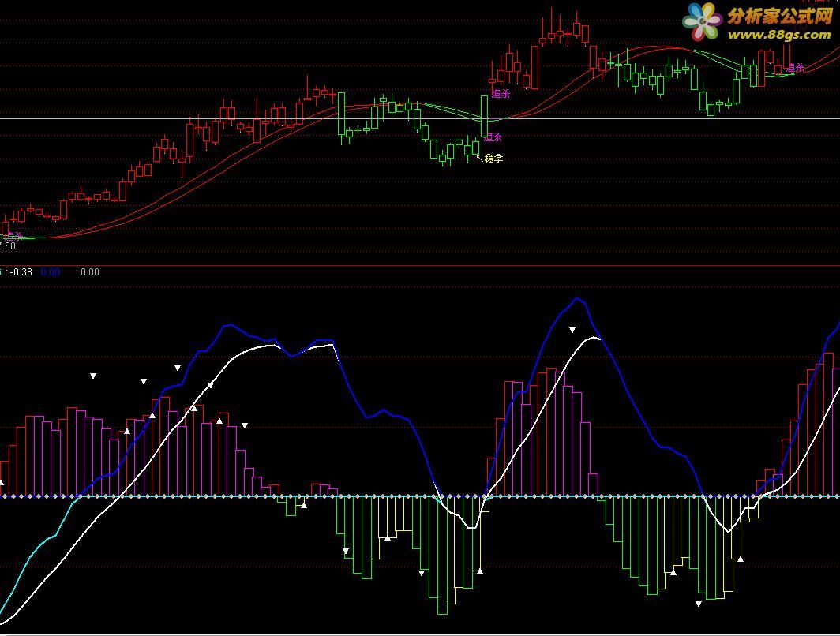Select the deepest green histogram bar in the indicator panel
Viewport: 840px width, 636px height.
442,556
